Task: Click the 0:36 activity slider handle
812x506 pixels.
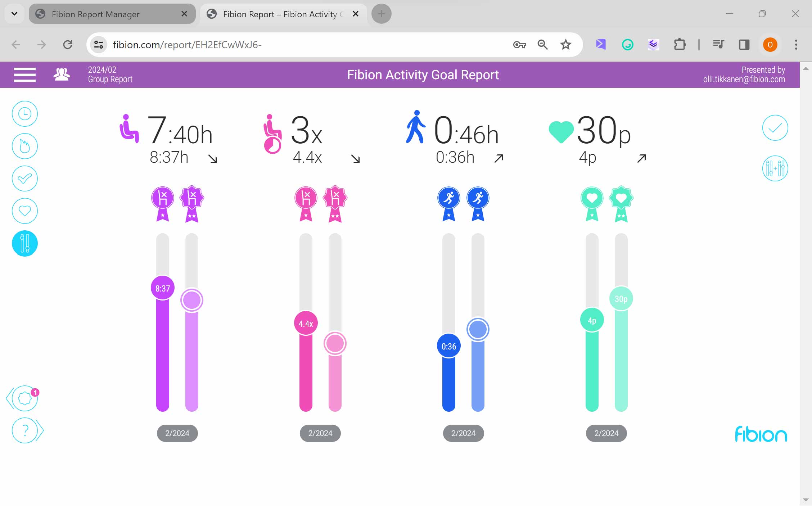Action: click(x=449, y=346)
